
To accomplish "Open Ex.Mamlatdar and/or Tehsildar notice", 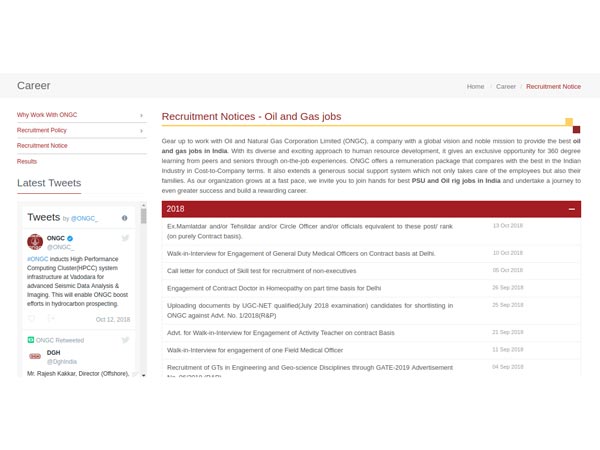I will 310,231.
